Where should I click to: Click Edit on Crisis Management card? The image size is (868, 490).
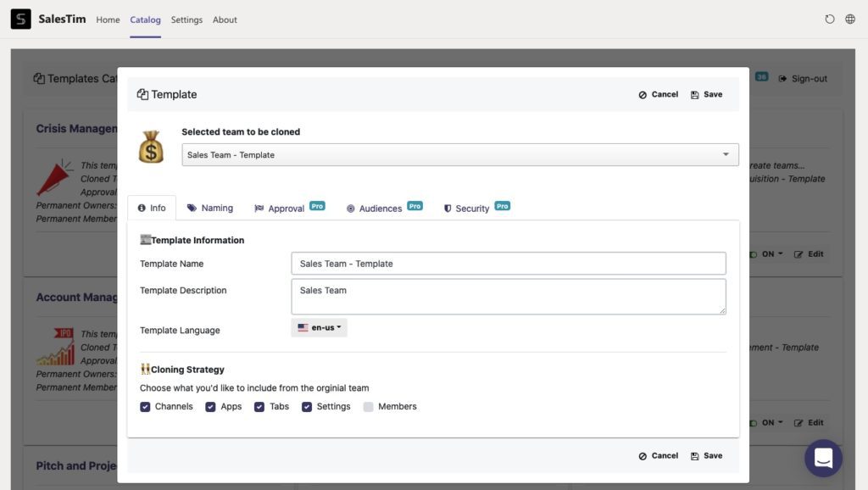click(809, 254)
